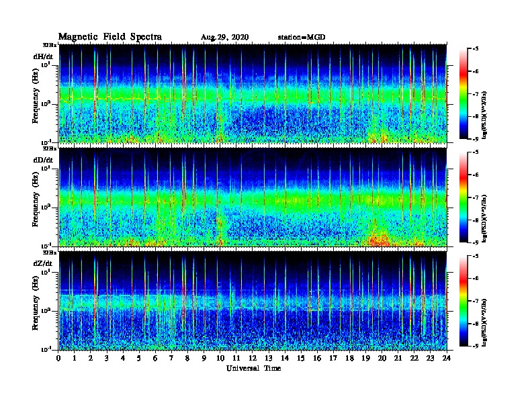Click hour tick label 17 on time axis

pos(333,359)
